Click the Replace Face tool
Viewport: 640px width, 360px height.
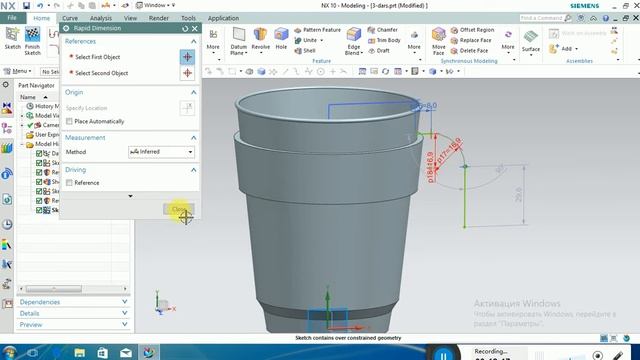[x=471, y=40]
